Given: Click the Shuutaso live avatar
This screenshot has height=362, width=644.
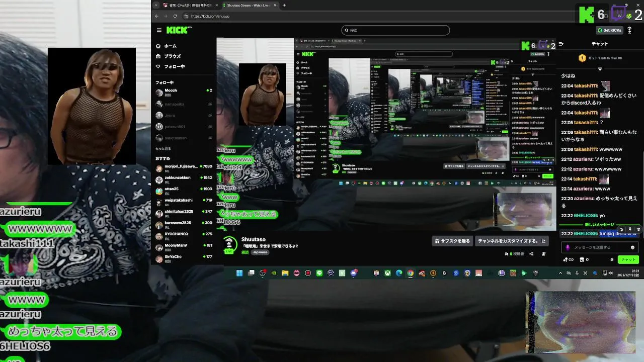Looking at the screenshot, I should [x=229, y=244].
